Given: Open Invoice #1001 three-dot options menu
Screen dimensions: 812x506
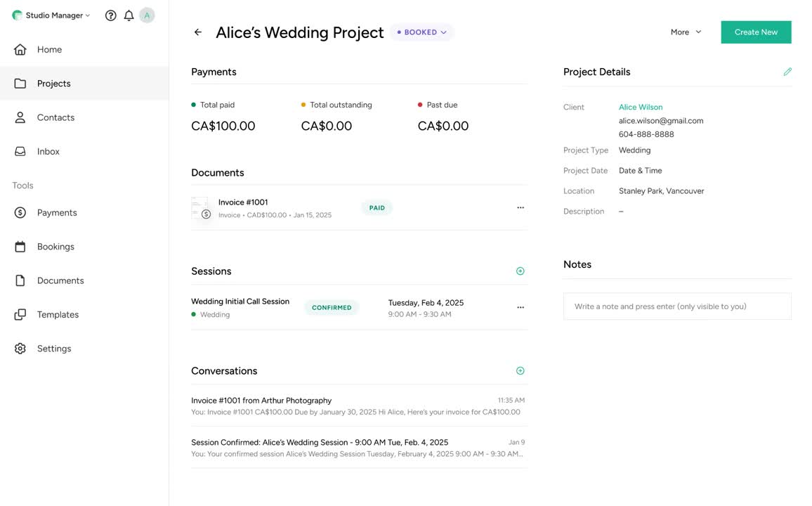Looking at the screenshot, I should (520, 208).
